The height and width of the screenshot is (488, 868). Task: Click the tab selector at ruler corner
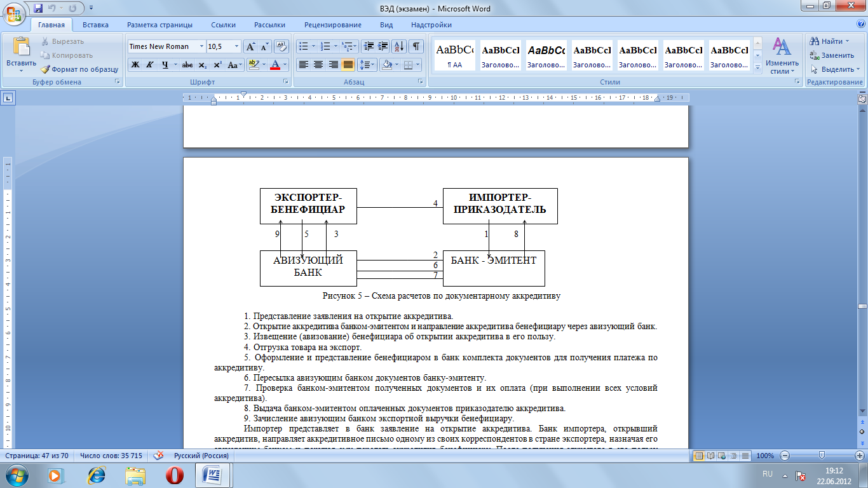tap(8, 98)
